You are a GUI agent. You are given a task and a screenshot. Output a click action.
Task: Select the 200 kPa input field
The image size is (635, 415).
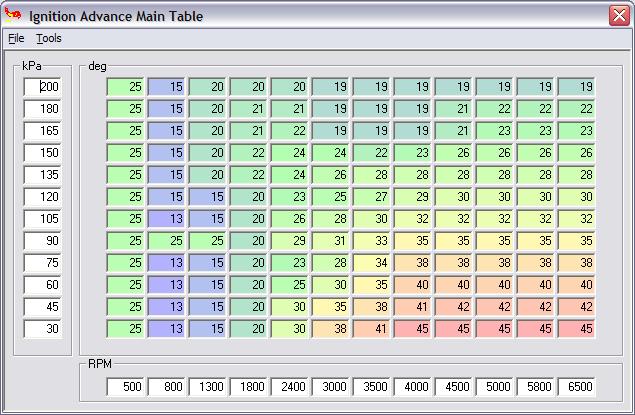pos(42,87)
